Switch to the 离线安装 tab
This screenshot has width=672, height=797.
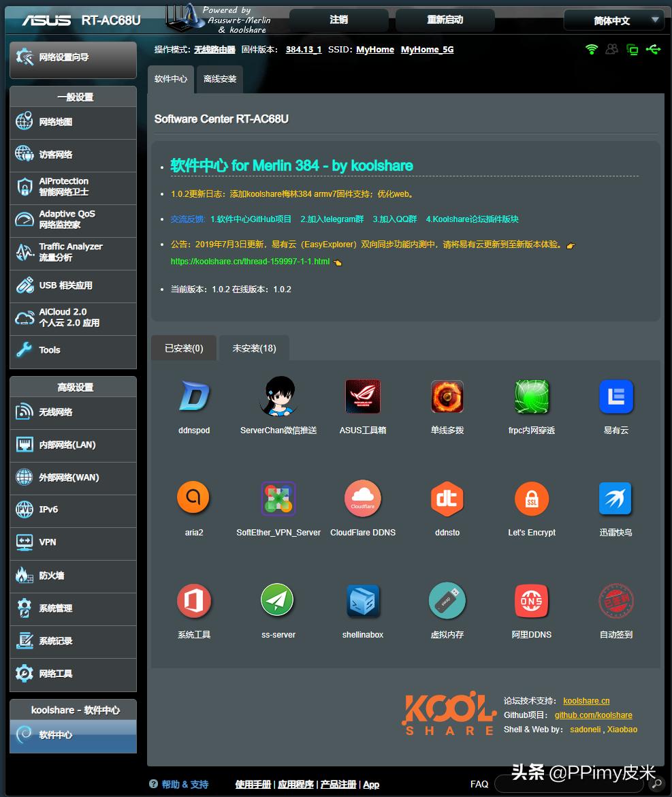(x=220, y=79)
